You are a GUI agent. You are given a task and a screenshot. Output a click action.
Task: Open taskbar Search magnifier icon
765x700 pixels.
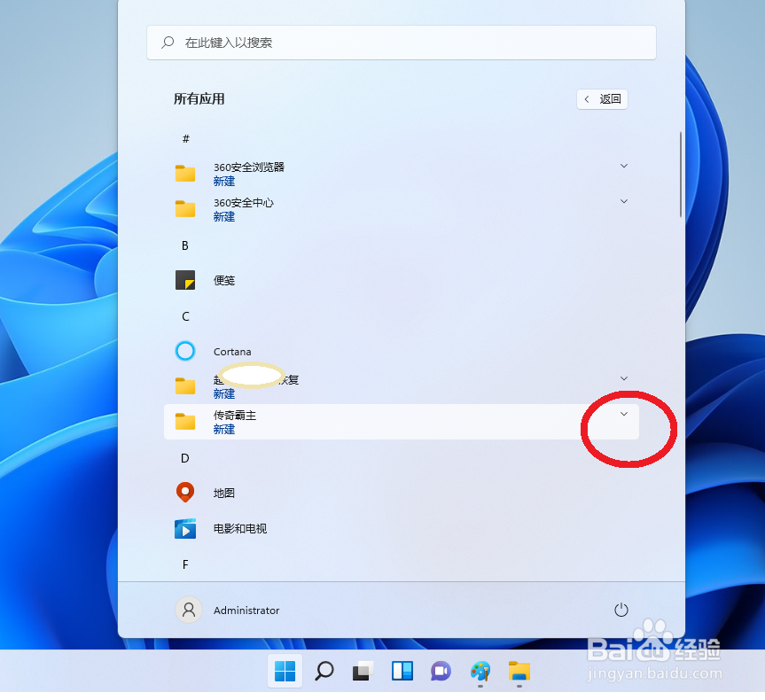pyautogui.click(x=324, y=672)
